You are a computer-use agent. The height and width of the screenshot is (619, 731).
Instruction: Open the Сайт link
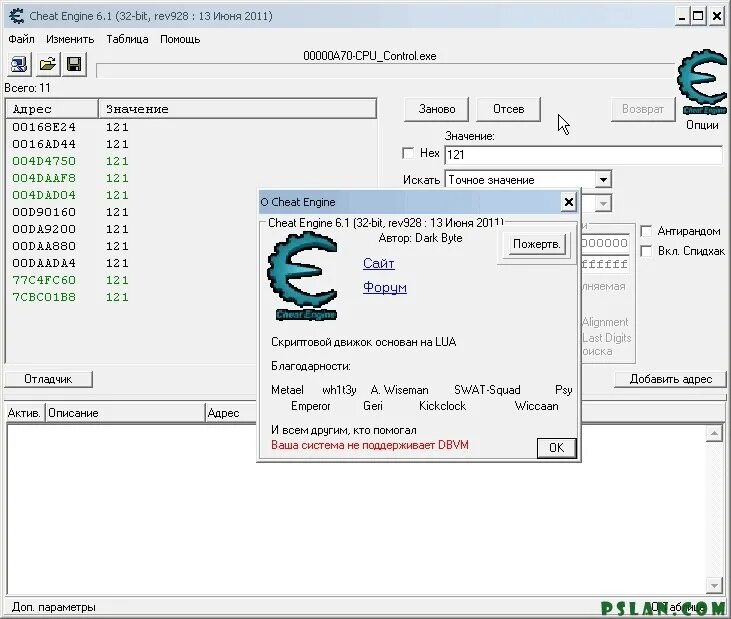coord(379,263)
